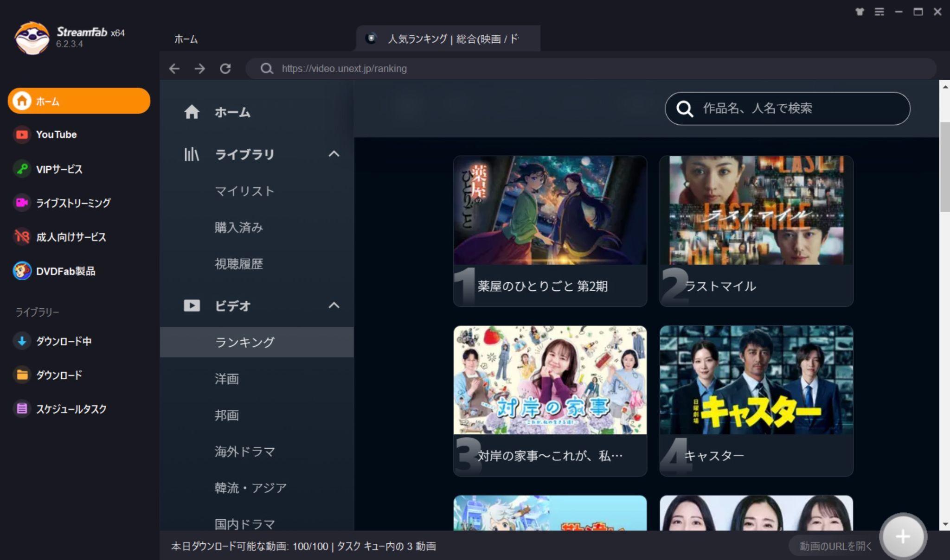Collapse the ライブラリ section chevron

point(334,154)
